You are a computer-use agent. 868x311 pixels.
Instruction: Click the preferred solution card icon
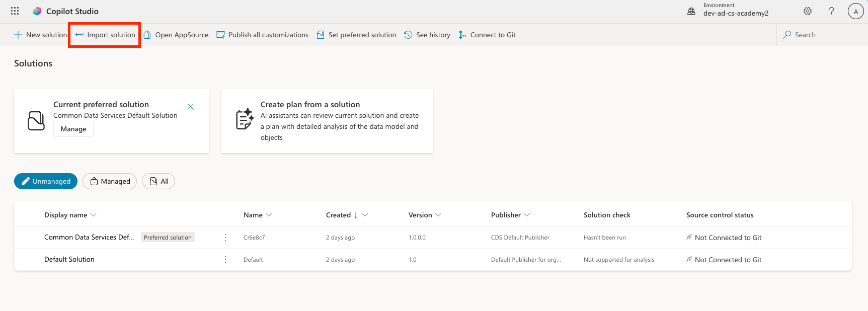coord(36,121)
